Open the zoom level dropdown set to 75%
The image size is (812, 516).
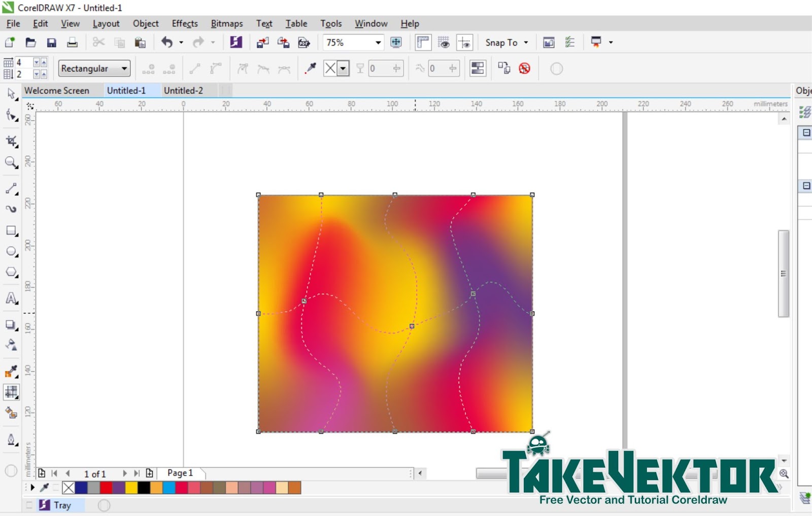(378, 43)
